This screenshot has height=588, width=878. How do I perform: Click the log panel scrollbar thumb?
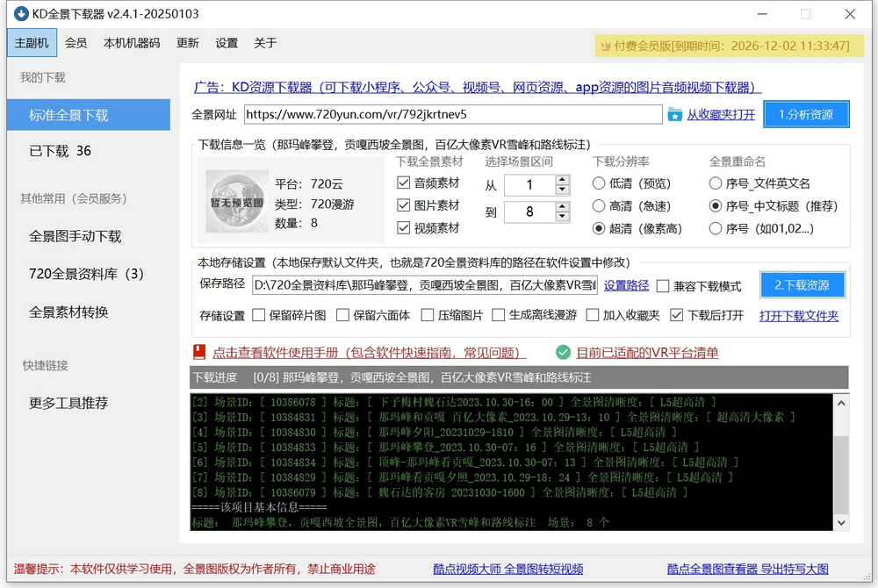pos(841,473)
